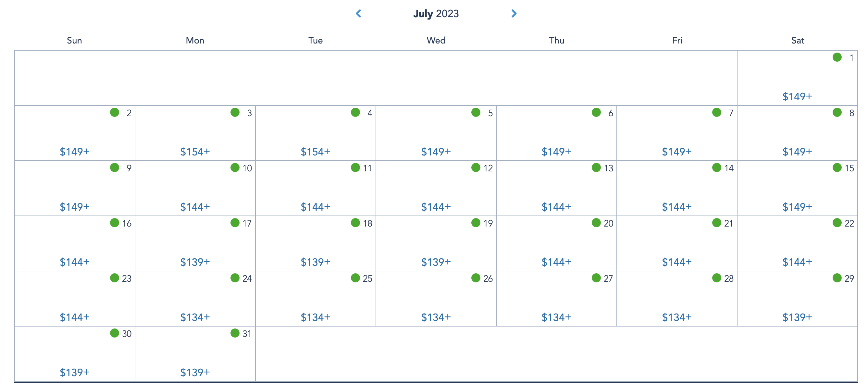Click green availability dot for July 28
Viewport: 868px width, 383px height.
[717, 278]
